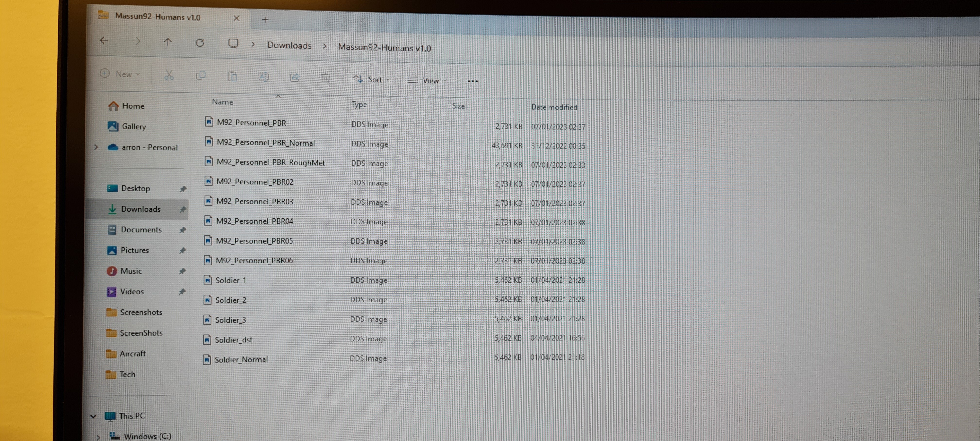Image resolution: width=980 pixels, height=441 pixels.
Task: Select file M92_Personnel_PBR04
Action: pyautogui.click(x=248, y=221)
